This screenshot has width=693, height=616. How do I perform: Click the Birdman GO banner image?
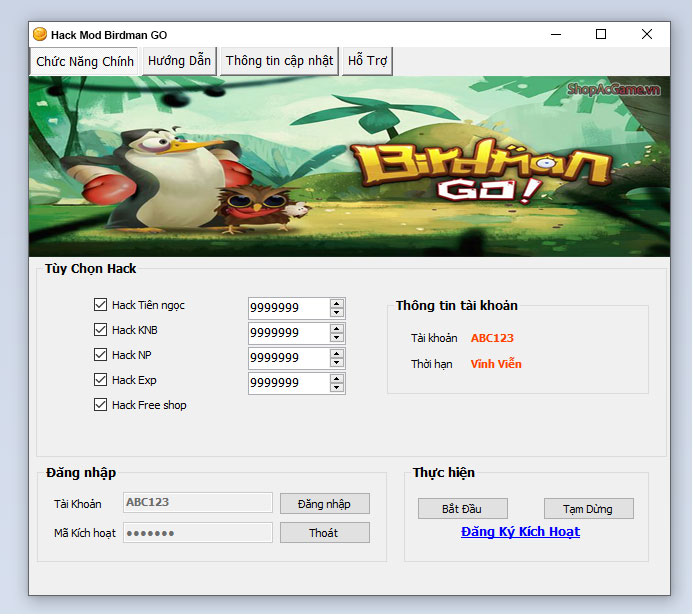[349, 166]
